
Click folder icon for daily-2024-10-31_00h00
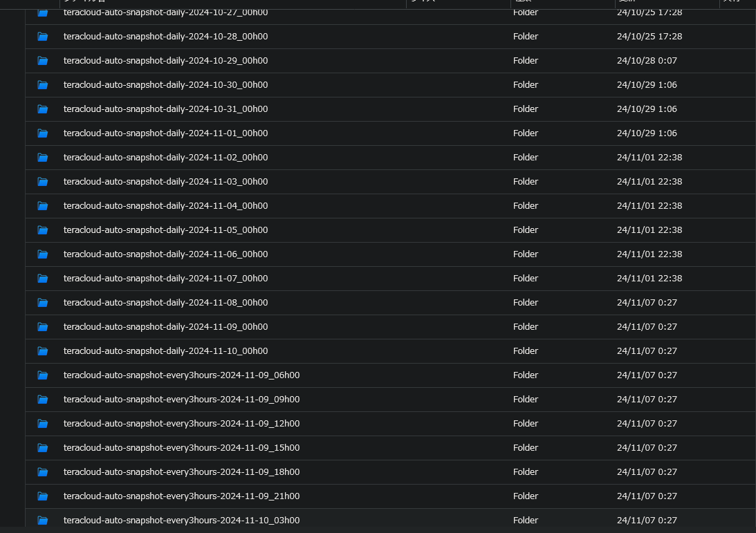pos(42,109)
